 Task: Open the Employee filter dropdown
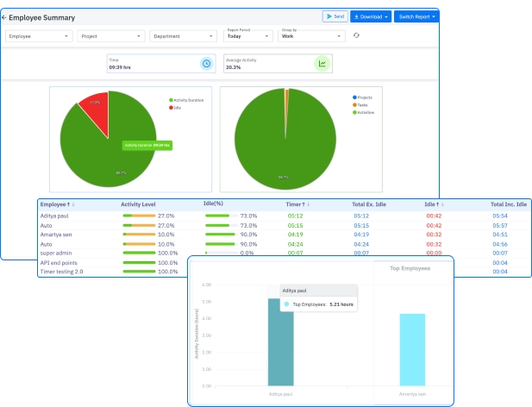click(x=39, y=36)
